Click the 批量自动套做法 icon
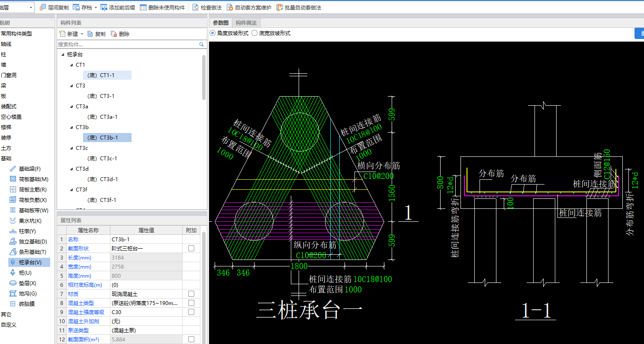The width and height of the screenshot is (644, 344). 280,7
